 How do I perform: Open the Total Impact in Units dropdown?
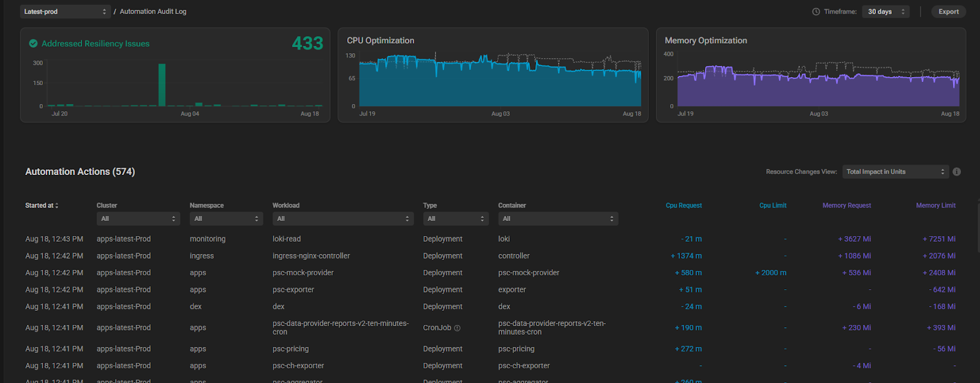(x=895, y=172)
